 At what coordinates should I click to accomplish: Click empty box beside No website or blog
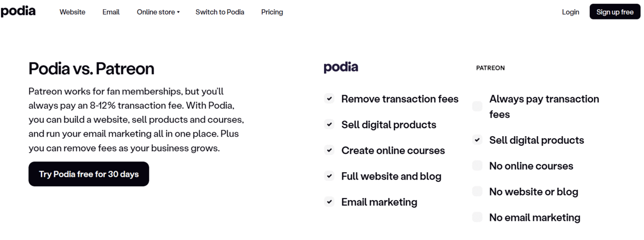click(478, 191)
